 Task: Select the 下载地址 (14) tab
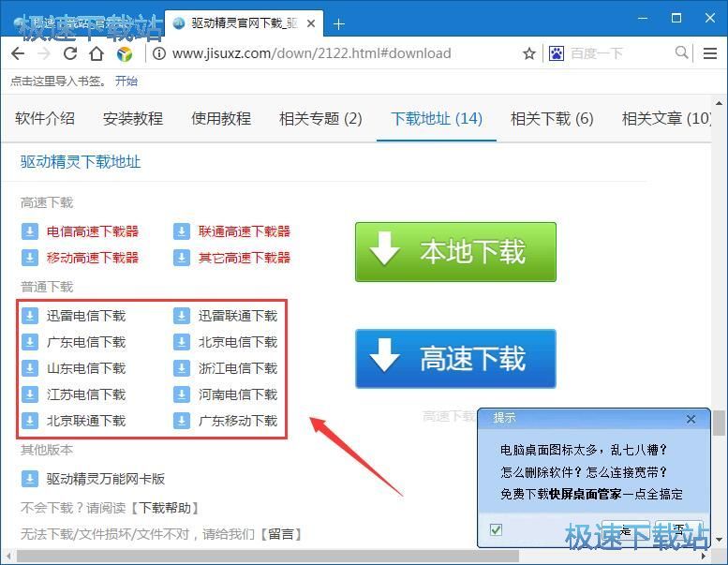pos(437,118)
